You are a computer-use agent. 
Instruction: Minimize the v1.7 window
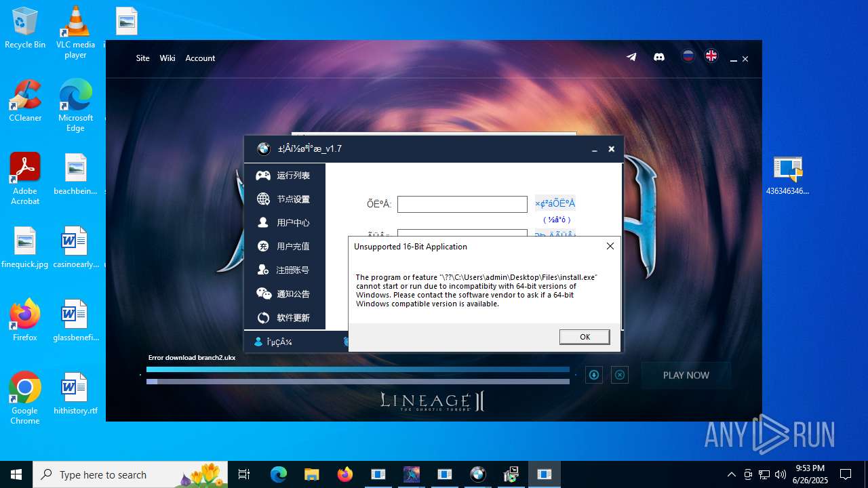(594, 150)
